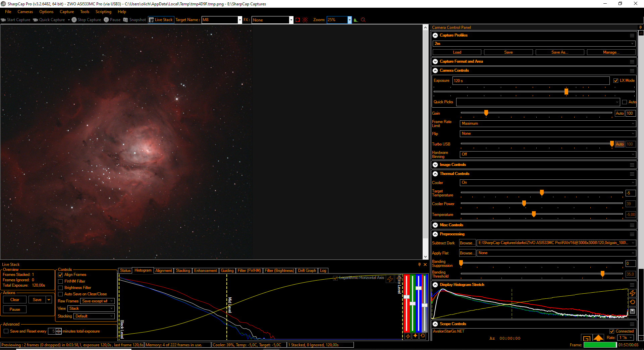Image resolution: width=644 pixels, height=350 pixels.
Task: Click the red crosshair reticule icon in toolbar
Action: 305,20
